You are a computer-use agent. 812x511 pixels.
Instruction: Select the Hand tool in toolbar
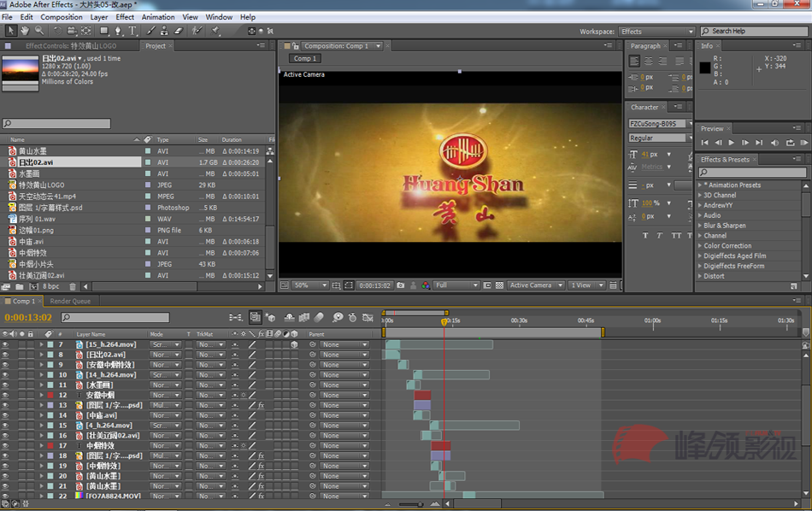point(25,31)
